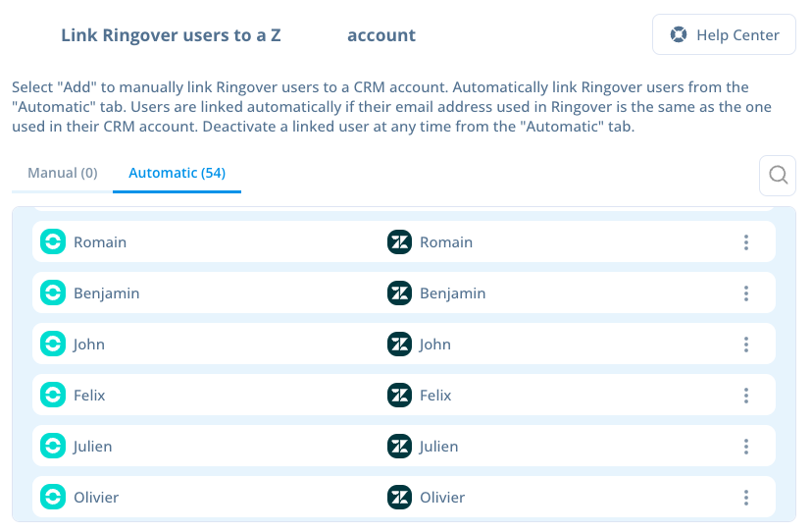The height and width of the screenshot is (532, 812).
Task: Open three-dot menu for Benjamin
Action: (746, 293)
